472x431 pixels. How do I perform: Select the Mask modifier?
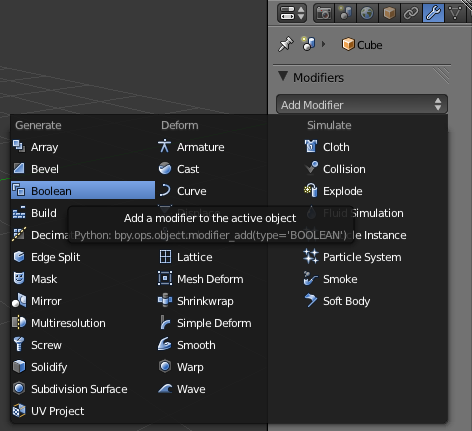click(83, 279)
